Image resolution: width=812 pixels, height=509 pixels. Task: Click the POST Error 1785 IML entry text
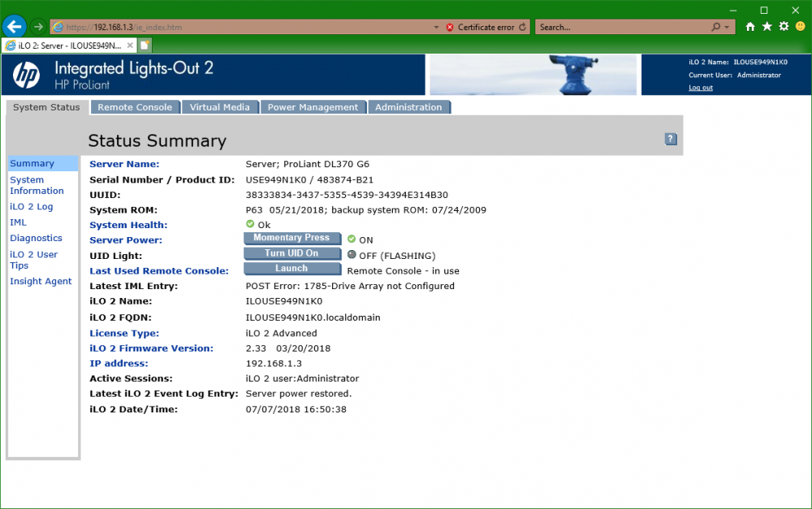(350, 287)
